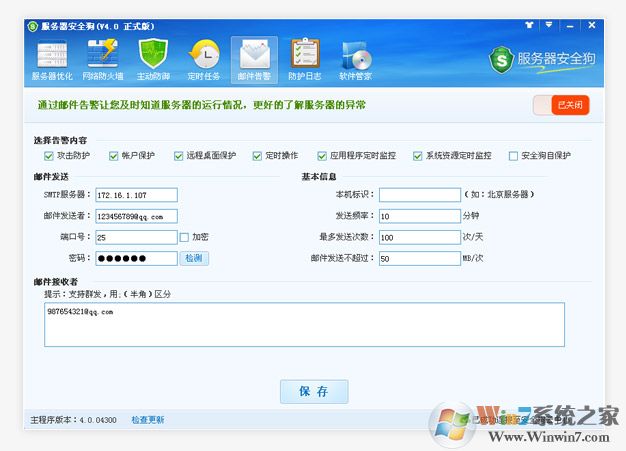Click the 主程序版本：4.0.04300 version text
This screenshot has height=451, width=626.
(73, 420)
